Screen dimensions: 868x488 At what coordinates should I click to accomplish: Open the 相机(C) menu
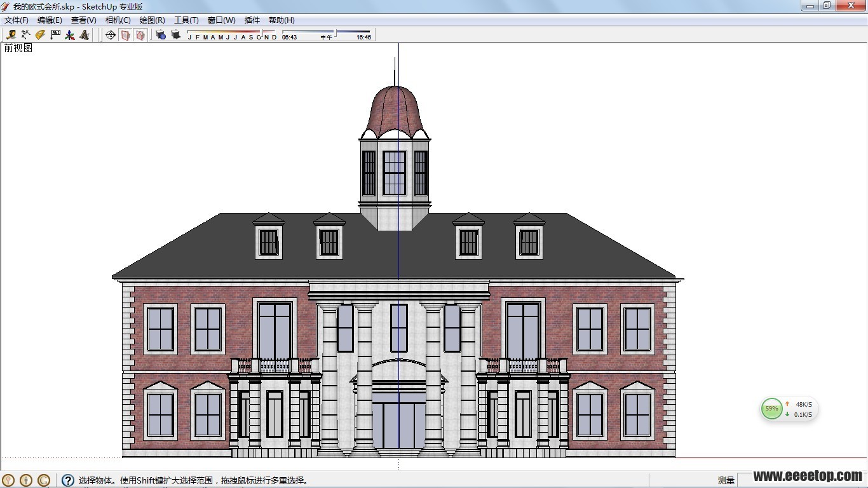pos(118,20)
